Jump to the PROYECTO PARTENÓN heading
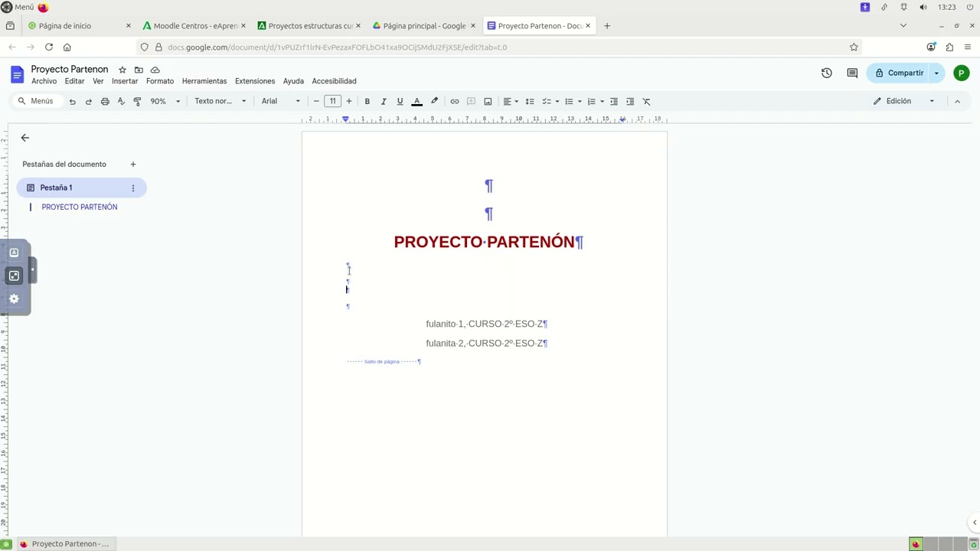980x551 pixels. [x=80, y=207]
